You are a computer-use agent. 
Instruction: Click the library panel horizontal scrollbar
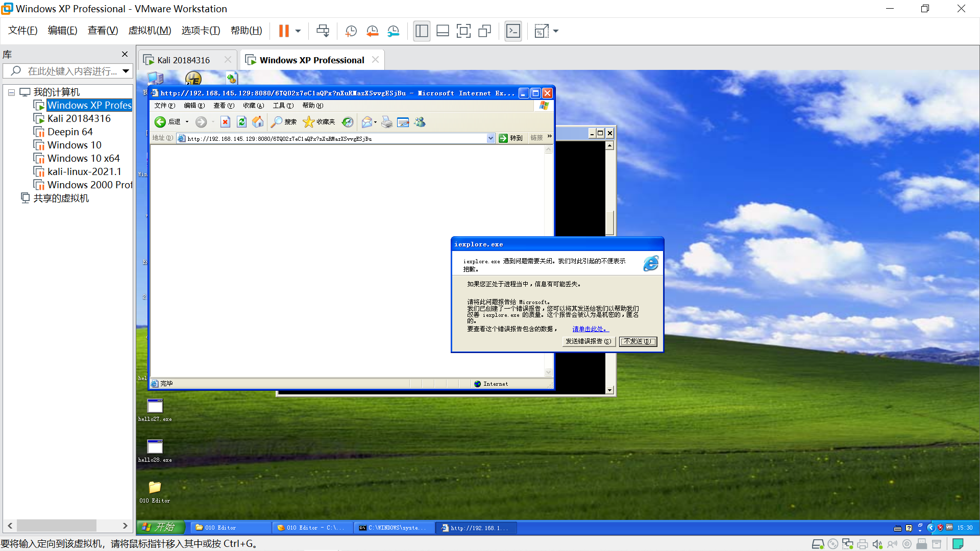tap(56, 525)
